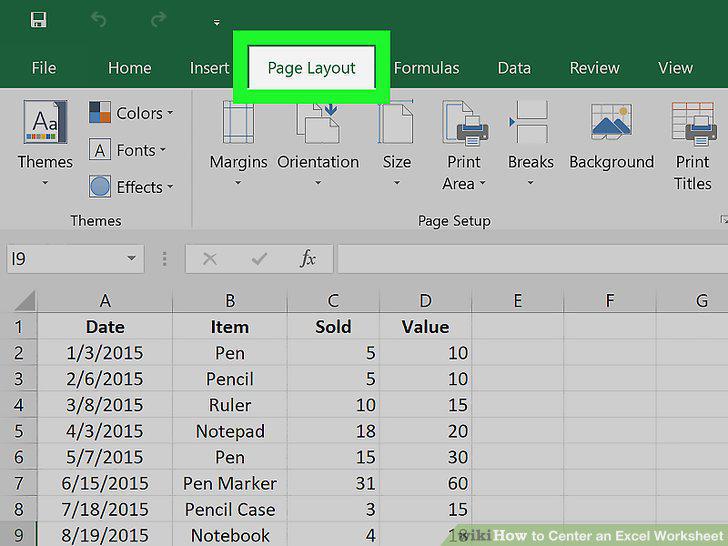This screenshot has width=728, height=546.
Task: Select column D header
Action: [425, 300]
